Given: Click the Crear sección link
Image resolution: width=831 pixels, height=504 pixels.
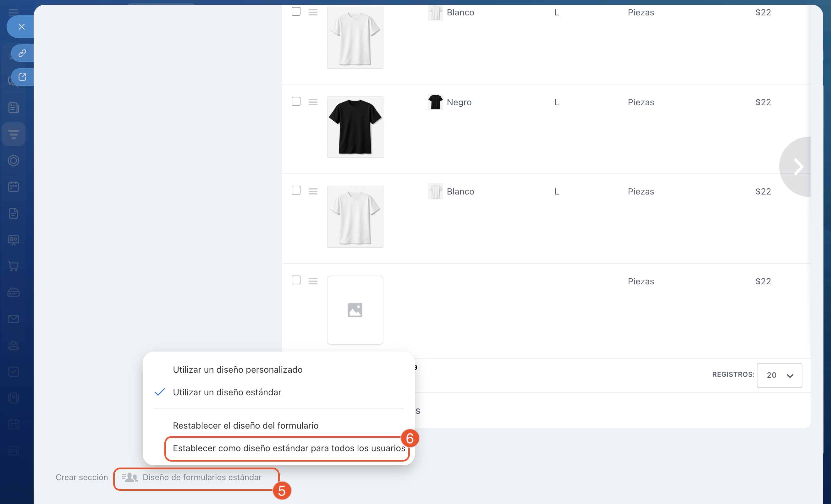Looking at the screenshot, I should point(82,477).
